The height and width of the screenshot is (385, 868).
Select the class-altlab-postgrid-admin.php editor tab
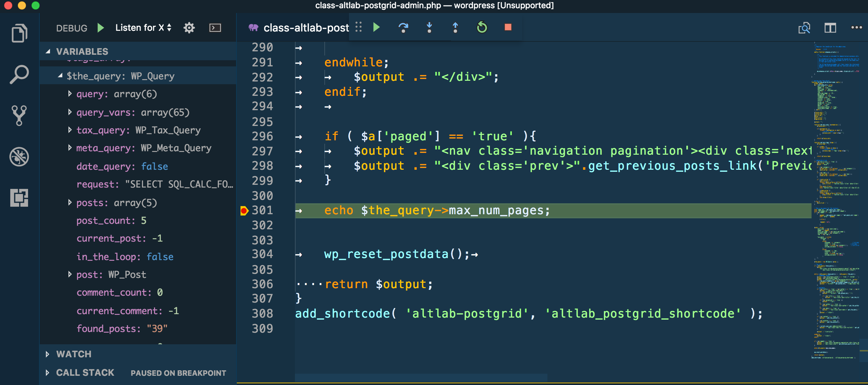pos(305,28)
